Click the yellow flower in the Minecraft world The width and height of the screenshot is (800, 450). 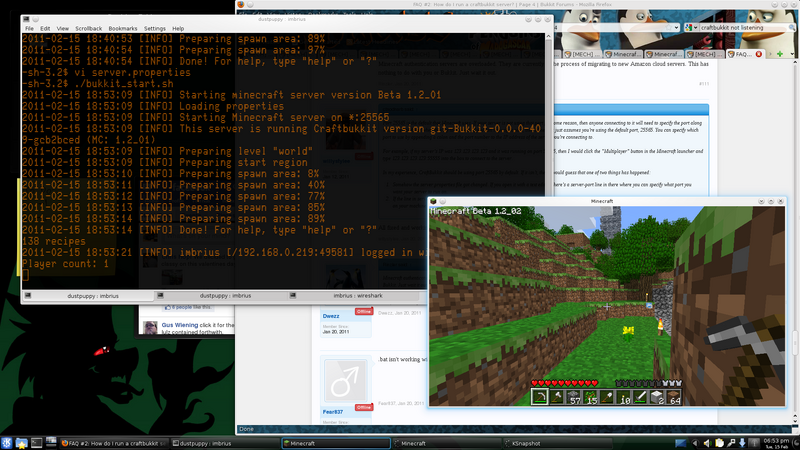(x=628, y=328)
